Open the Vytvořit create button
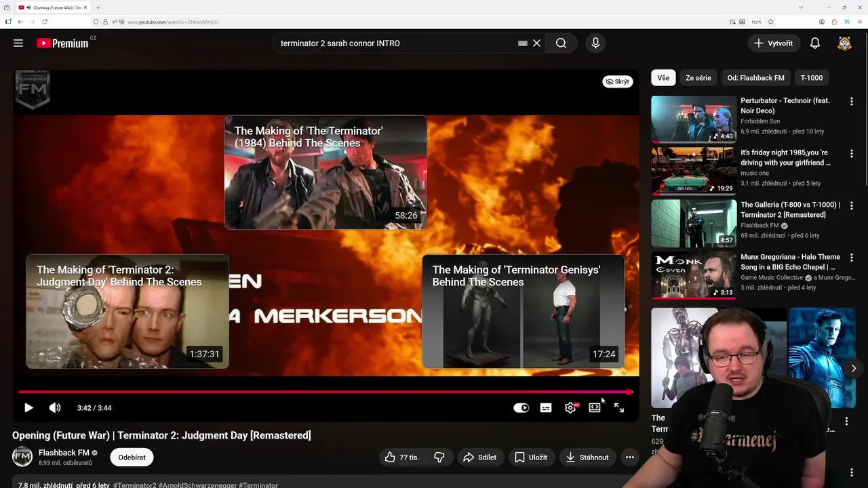This screenshot has width=868, height=488. 774,43
